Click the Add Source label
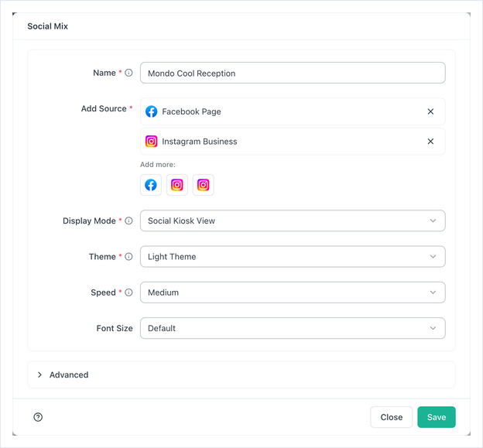 pyautogui.click(x=104, y=108)
